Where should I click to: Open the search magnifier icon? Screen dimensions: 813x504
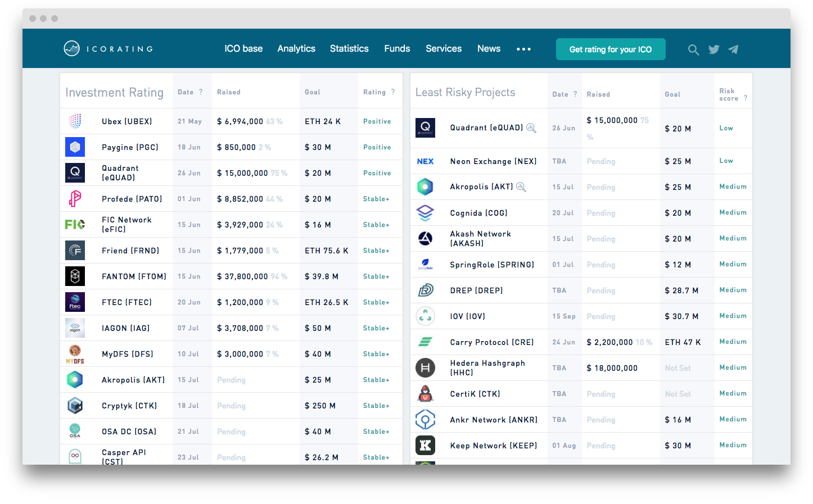(x=694, y=49)
